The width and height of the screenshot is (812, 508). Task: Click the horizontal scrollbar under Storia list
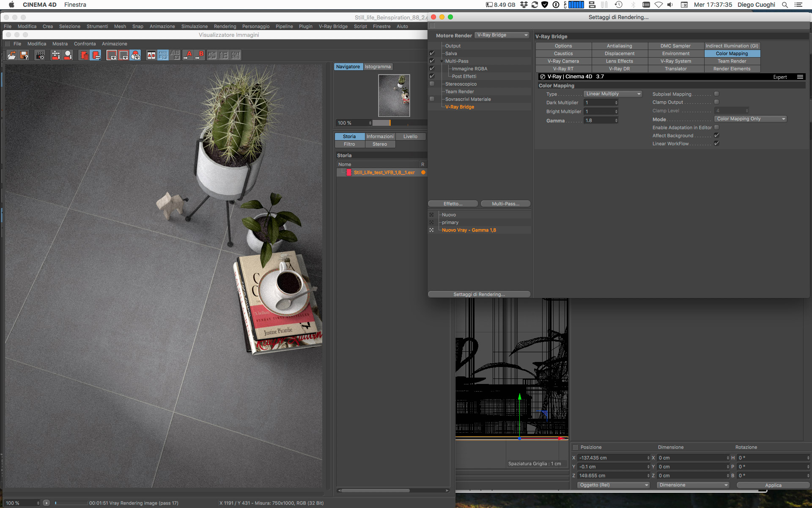376,491
